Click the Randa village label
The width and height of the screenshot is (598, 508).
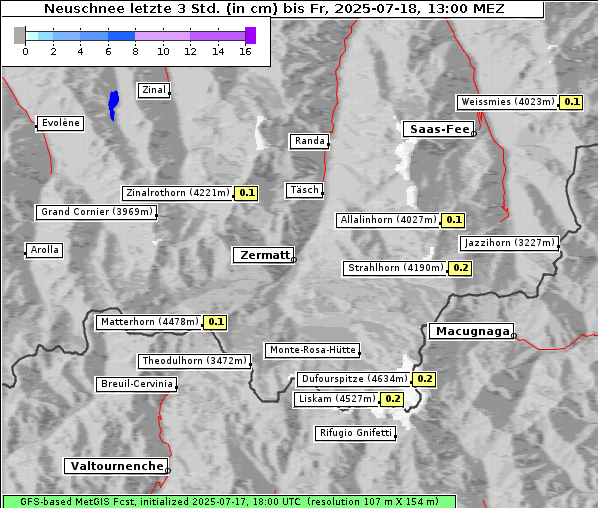[309, 141]
